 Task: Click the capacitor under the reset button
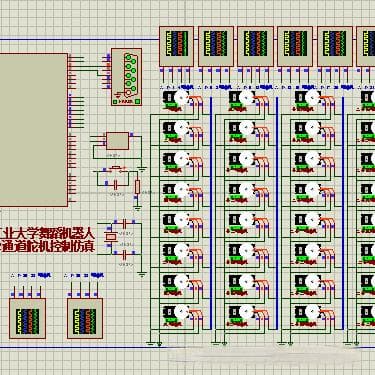(116, 184)
